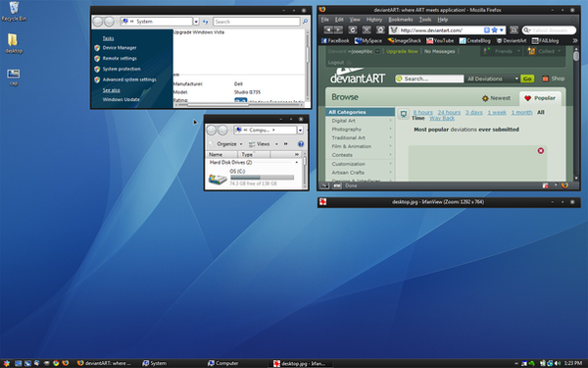This screenshot has height=368, width=588.
Task: Open the Friends dropdown menu
Action: pos(502,51)
